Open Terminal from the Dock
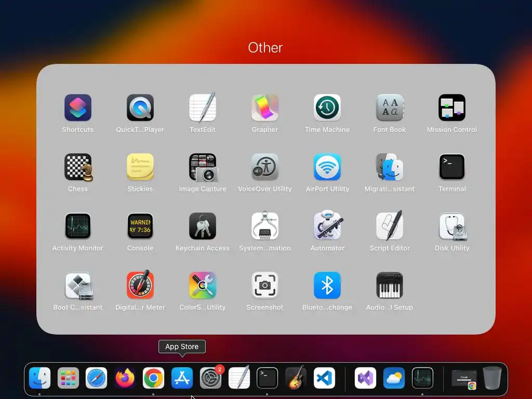Image resolution: width=532 pixels, height=399 pixels. (267, 378)
